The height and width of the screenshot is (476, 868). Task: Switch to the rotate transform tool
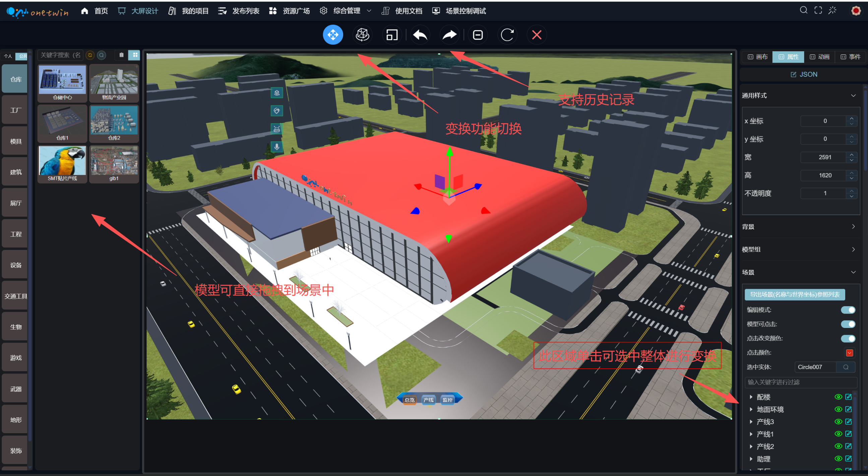coord(362,35)
